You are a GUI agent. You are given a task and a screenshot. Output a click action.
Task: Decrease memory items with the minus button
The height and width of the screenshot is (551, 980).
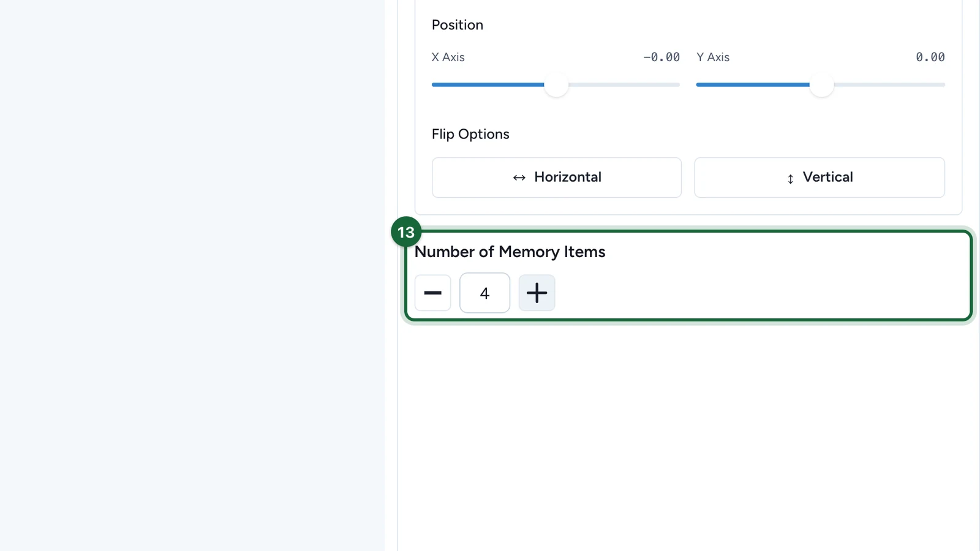tap(432, 293)
